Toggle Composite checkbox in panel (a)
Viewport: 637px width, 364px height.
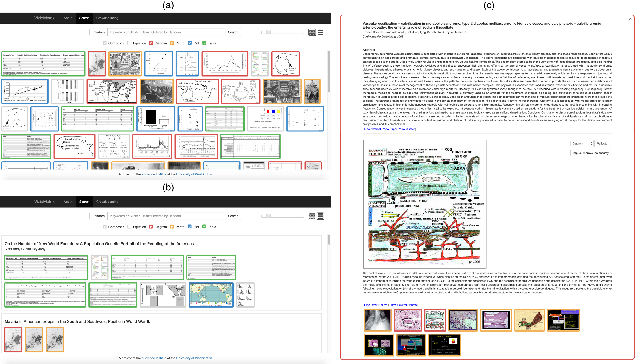pos(105,43)
